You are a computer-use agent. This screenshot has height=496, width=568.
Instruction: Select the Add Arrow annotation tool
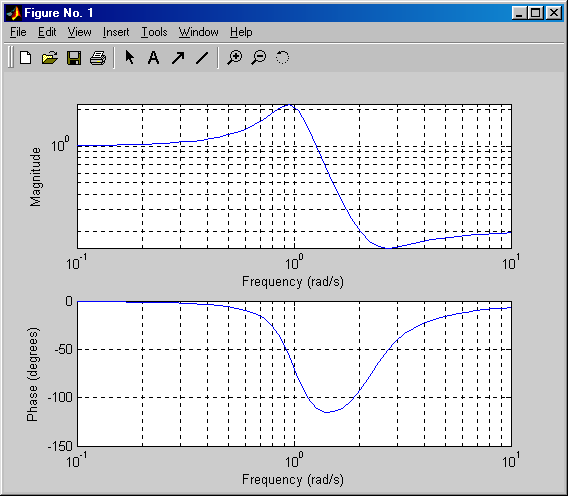[178, 58]
